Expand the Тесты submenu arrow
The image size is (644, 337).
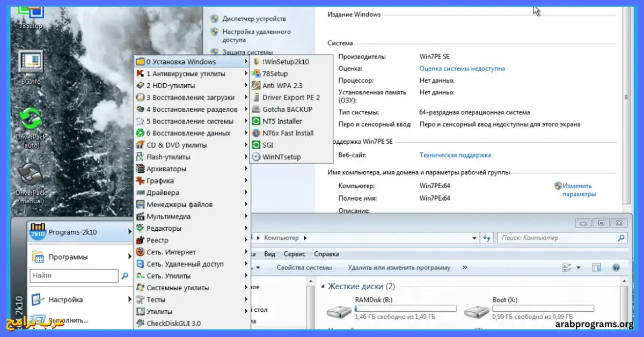(246, 299)
